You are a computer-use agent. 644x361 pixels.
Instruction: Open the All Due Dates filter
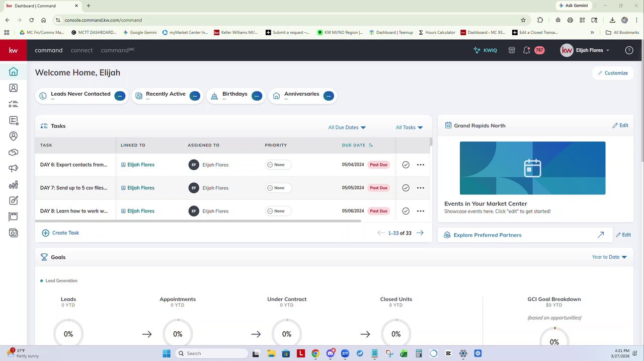[347, 127]
